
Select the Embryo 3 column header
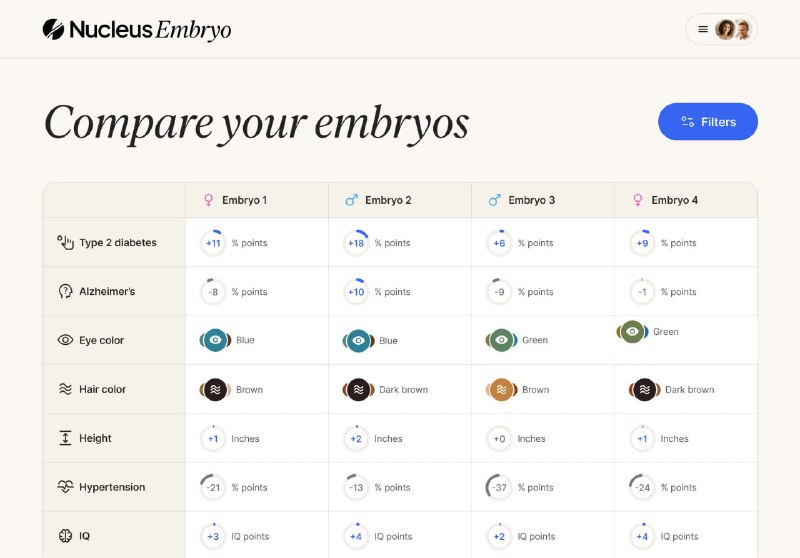543,200
